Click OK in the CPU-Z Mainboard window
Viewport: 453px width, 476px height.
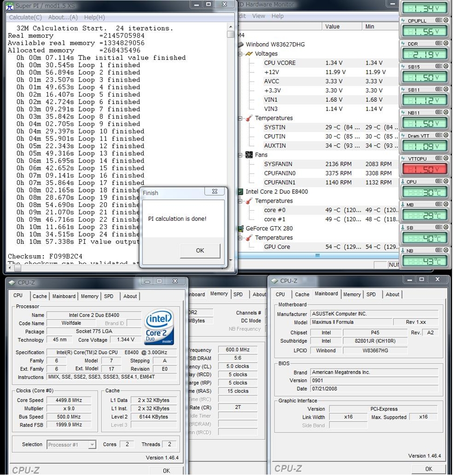(x=428, y=469)
